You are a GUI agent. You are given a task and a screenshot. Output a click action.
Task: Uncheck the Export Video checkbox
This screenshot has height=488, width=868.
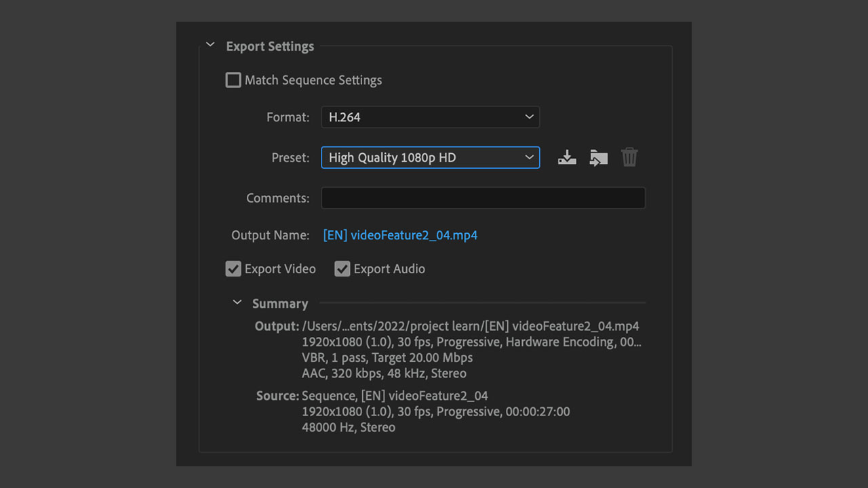tap(233, 269)
